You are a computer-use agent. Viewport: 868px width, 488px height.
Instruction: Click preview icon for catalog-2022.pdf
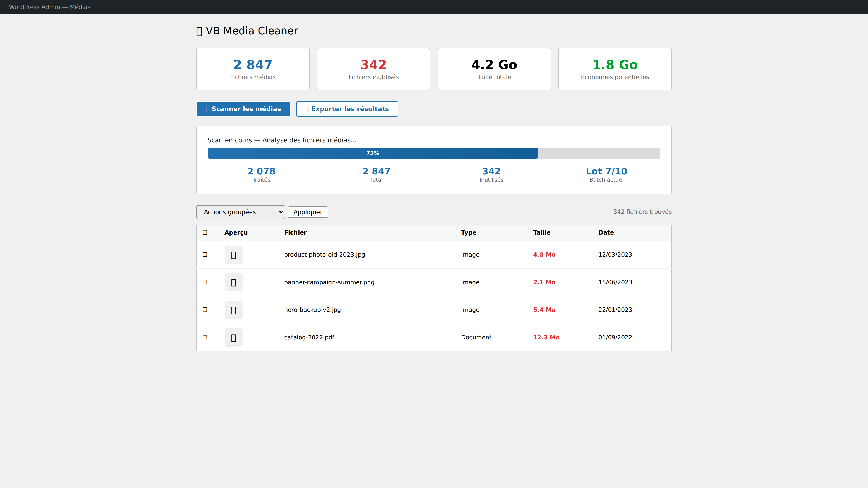(234, 338)
